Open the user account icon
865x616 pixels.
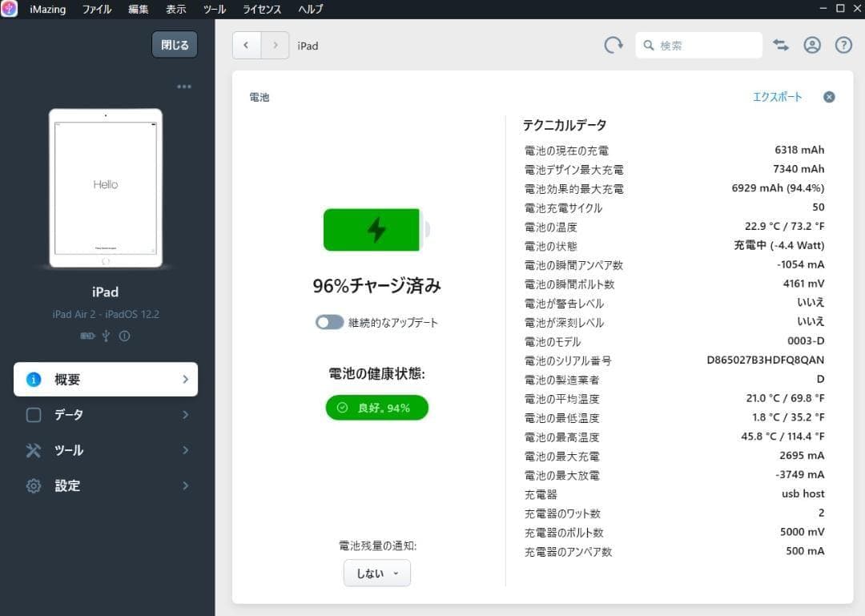click(812, 46)
